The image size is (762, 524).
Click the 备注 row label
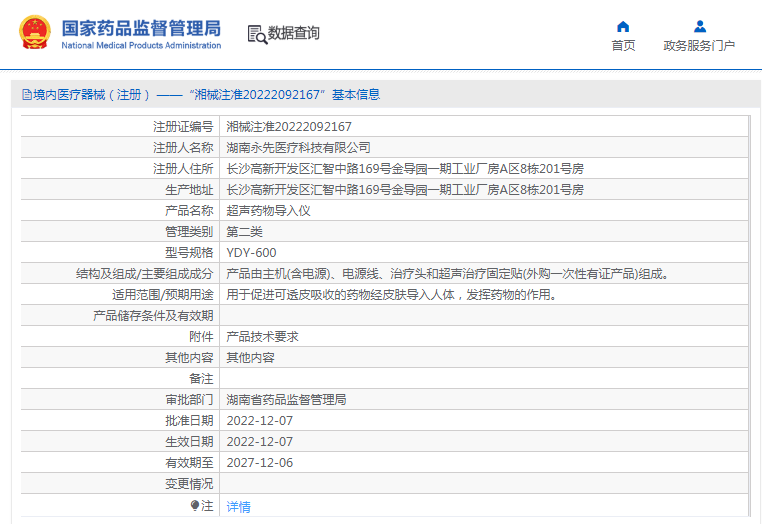pos(201,378)
